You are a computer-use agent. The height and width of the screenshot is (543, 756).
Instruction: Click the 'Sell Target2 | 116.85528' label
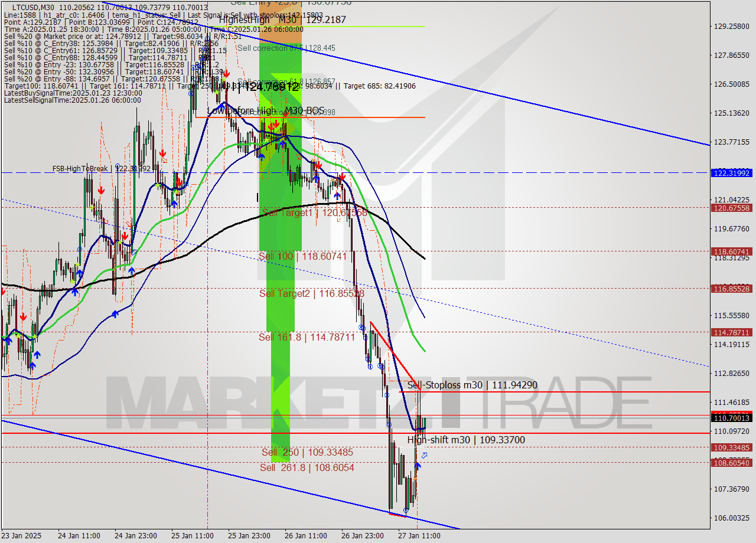pos(312,293)
